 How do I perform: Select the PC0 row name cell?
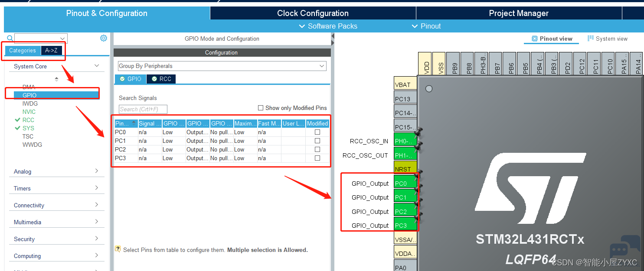pos(126,132)
